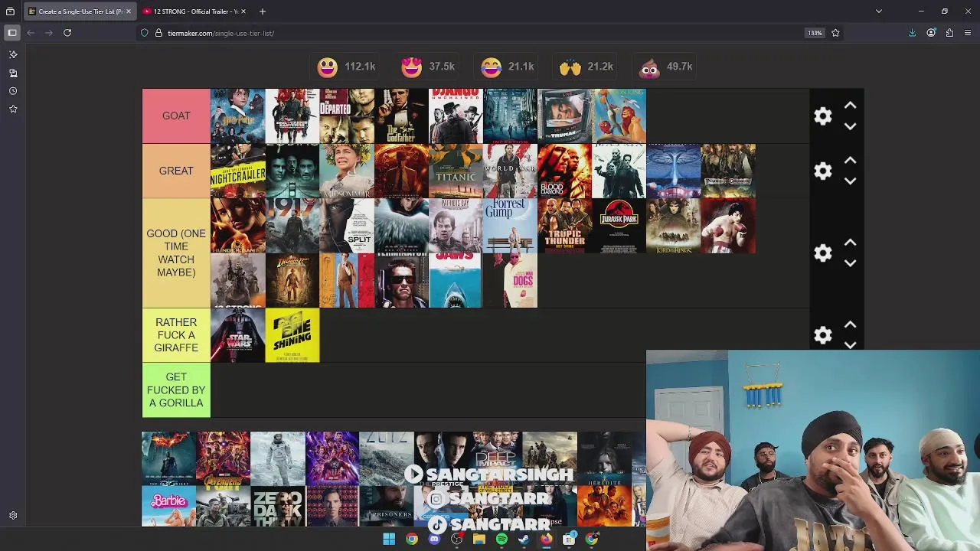Viewport: 980px width, 551px height.
Task: Move GOAT tier row up
Action: pos(850,106)
